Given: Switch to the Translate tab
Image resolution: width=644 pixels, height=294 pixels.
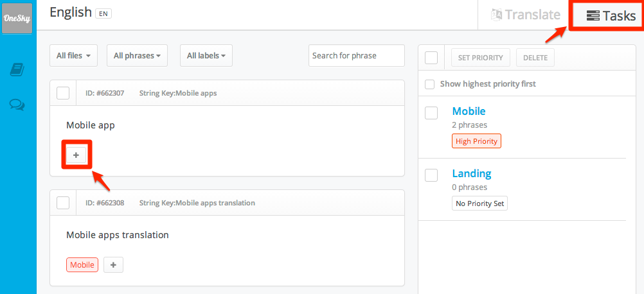Looking at the screenshot, I should [x=526, y=15].
